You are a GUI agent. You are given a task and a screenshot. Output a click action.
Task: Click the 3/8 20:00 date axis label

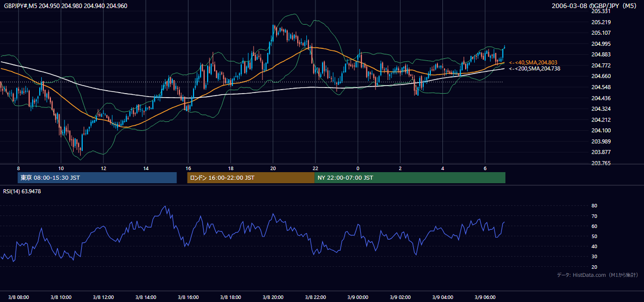click(273, 297)
